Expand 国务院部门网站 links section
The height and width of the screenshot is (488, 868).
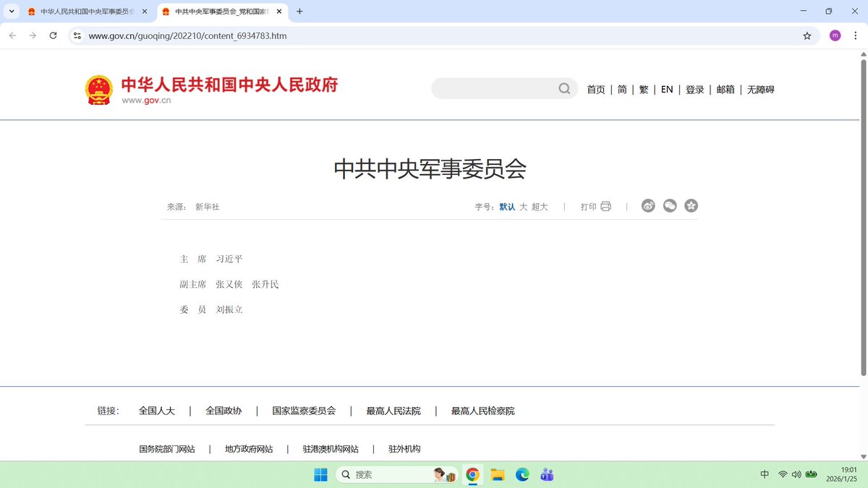[167, 449]
